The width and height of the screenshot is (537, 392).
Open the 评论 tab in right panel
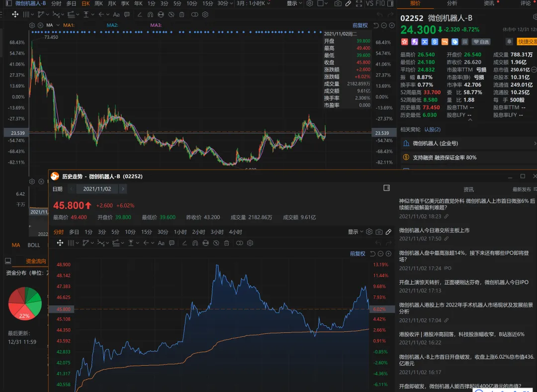coord(526,3)
